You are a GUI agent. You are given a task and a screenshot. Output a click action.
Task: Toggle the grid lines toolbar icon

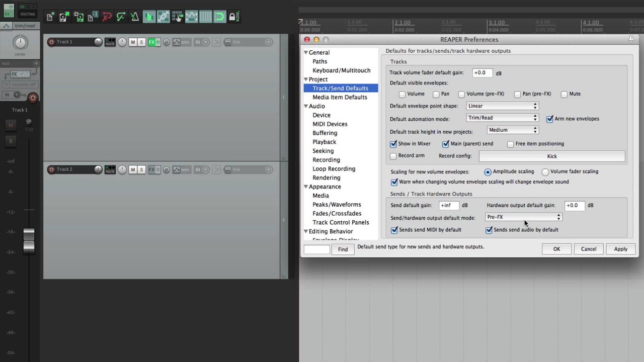click(205, 17)
